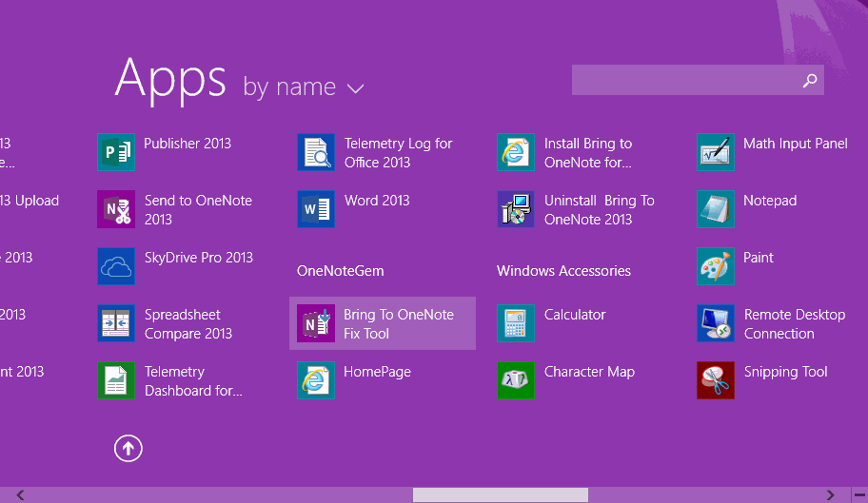Launch Uninstall Bring To OneNote 2013 icon

516,209
